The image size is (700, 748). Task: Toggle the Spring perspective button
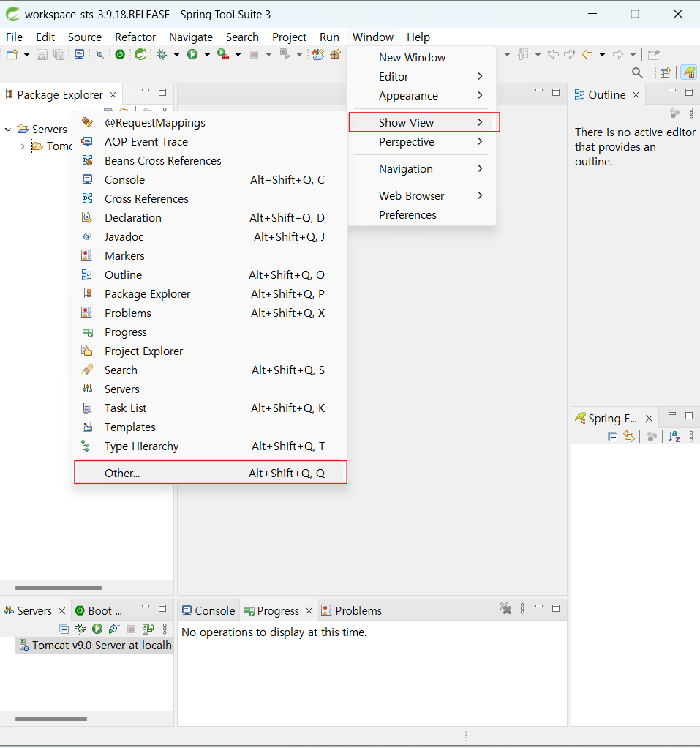click(689, 72)
